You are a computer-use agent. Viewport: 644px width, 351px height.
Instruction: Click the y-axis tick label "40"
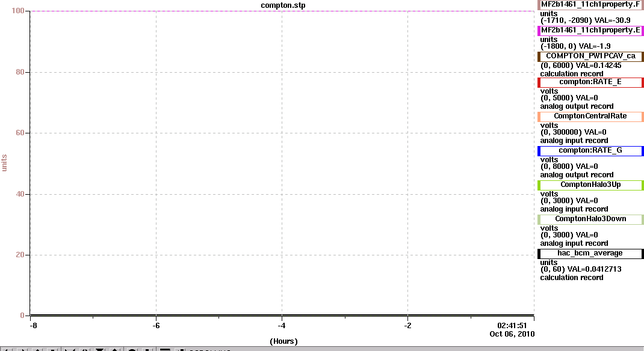(x=20, y=194)
